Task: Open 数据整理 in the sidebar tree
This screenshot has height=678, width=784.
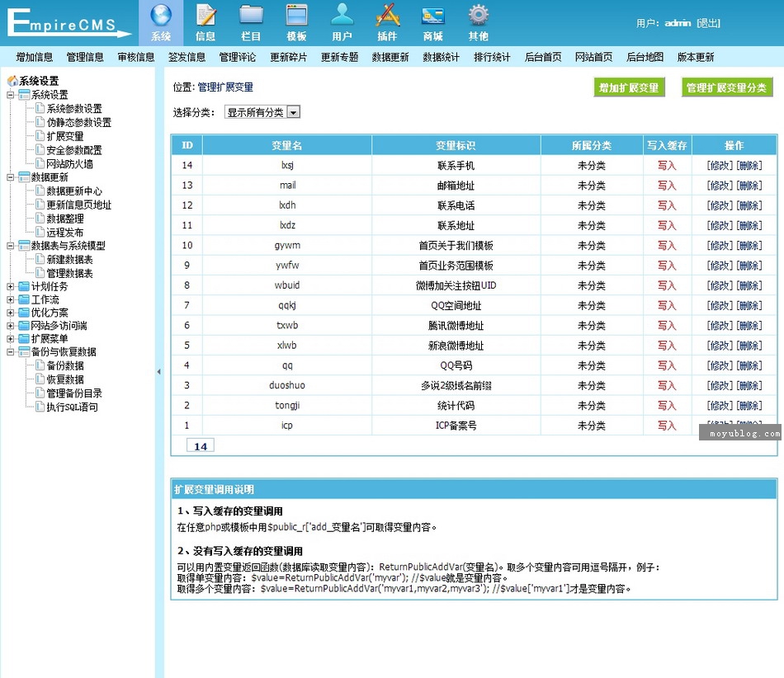Action: (65, 219)
